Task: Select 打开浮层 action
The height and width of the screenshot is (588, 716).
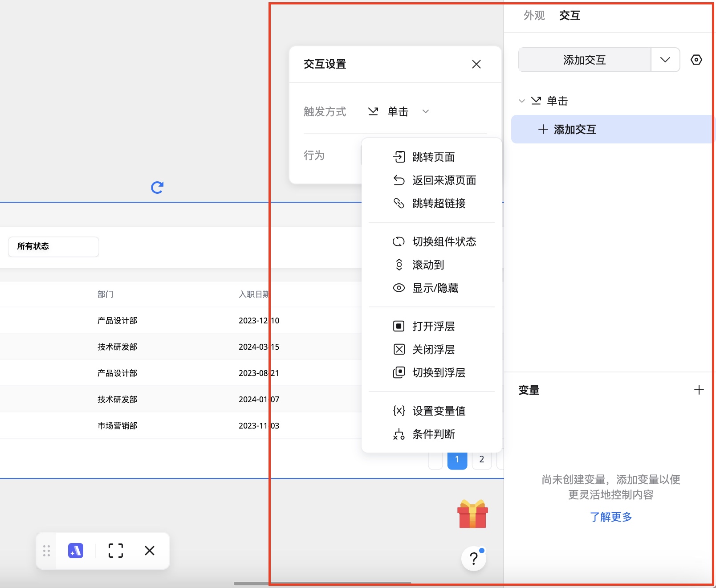Action: point(432,326)
